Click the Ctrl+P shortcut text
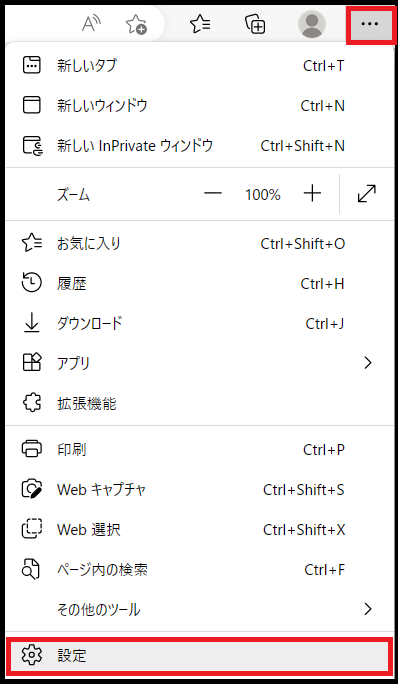Viewport: 398px width, 684px height. click(324, 449)
